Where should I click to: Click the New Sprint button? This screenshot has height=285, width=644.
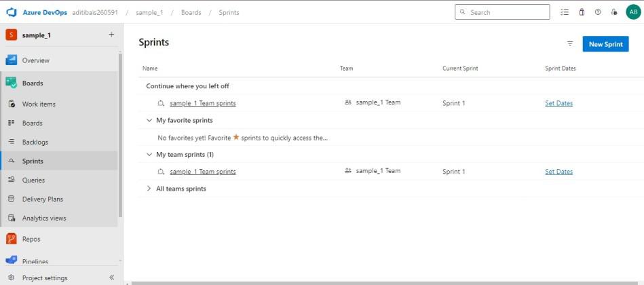pos(605,44)
